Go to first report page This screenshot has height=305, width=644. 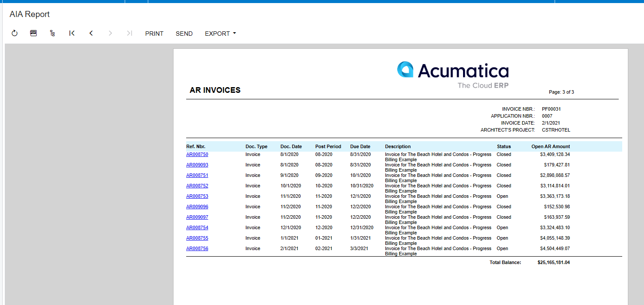(72, 33)
